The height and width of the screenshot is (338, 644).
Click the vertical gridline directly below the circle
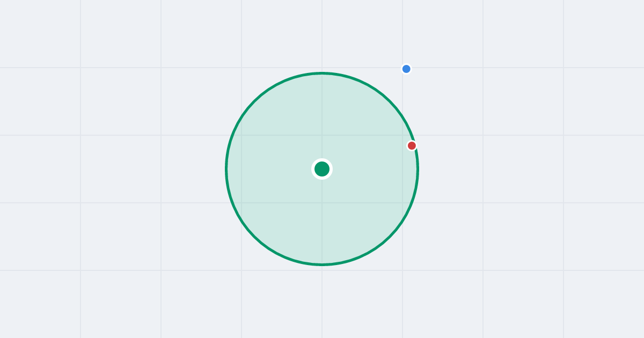322,302
